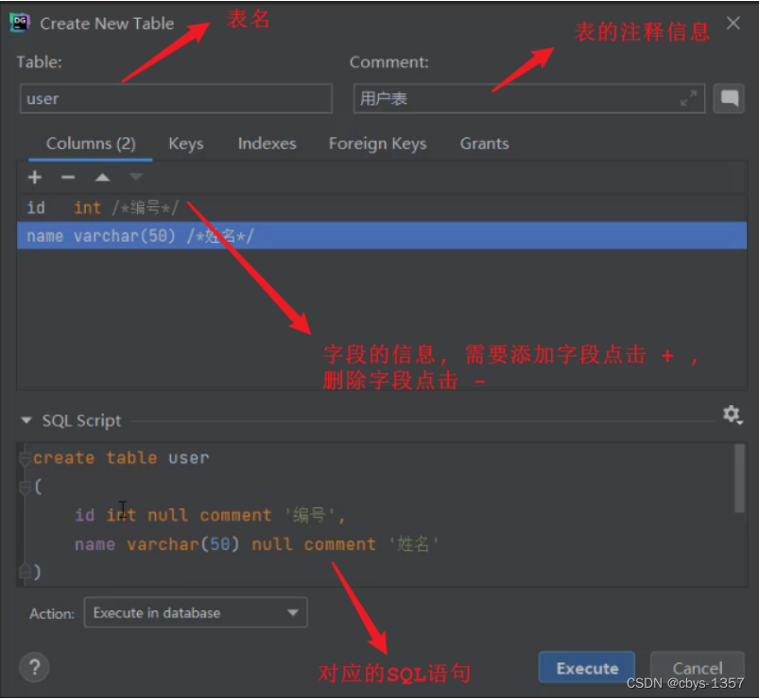The width and height of the screenshot is (759, 700).
Task: Open the Keys tab
Action: (x=186, y=144)
